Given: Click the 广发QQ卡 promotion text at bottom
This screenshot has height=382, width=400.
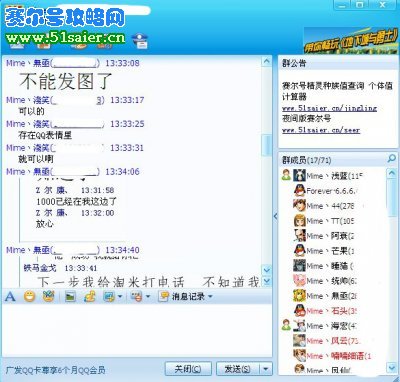Looking at the screenshot, I should click(x=55, y=370).
